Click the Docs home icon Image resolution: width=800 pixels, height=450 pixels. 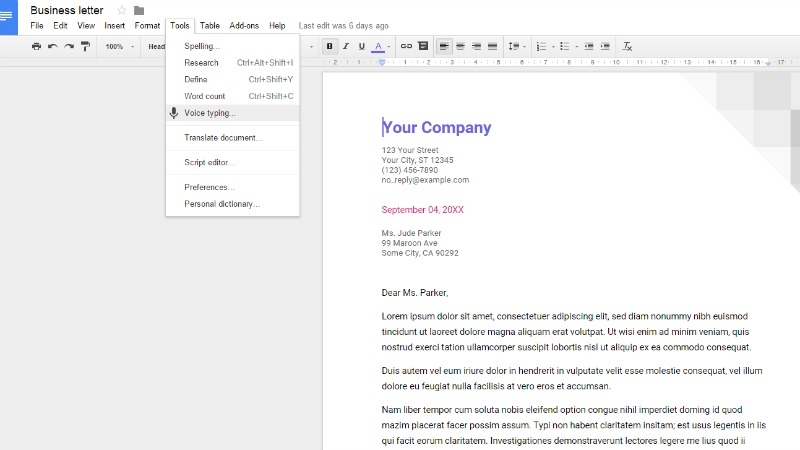(9, 14)
